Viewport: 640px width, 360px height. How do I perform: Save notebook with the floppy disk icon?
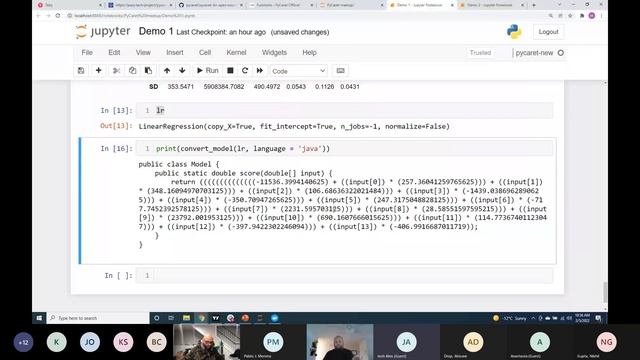[x=81, y=71]
